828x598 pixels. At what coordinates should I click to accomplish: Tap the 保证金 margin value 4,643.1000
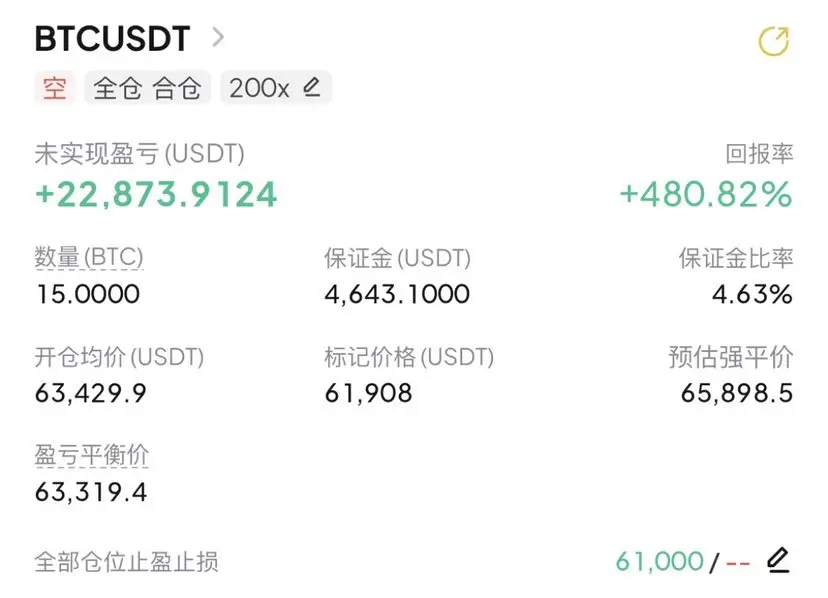click(397, 294)
